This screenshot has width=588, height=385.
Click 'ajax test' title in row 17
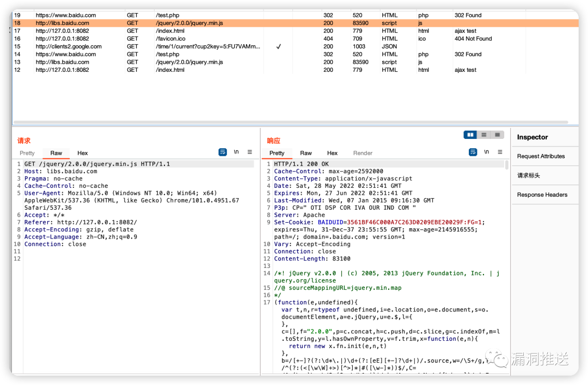point(465,31)
